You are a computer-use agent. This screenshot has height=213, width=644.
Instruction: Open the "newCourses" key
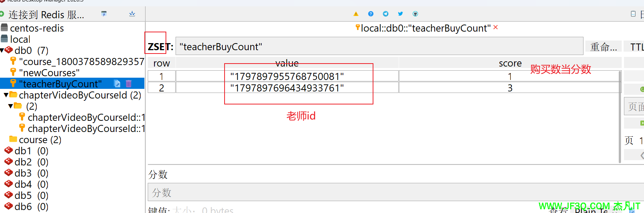coord(49,72)
